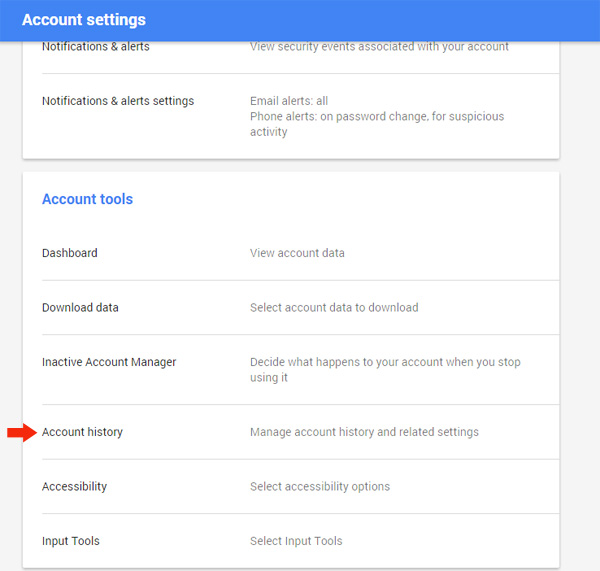Image resolution: width=600 pixels, height=571 pixels.
Task: Click 'Phone alerts: on password change' text
Action: tap(377, 124)
